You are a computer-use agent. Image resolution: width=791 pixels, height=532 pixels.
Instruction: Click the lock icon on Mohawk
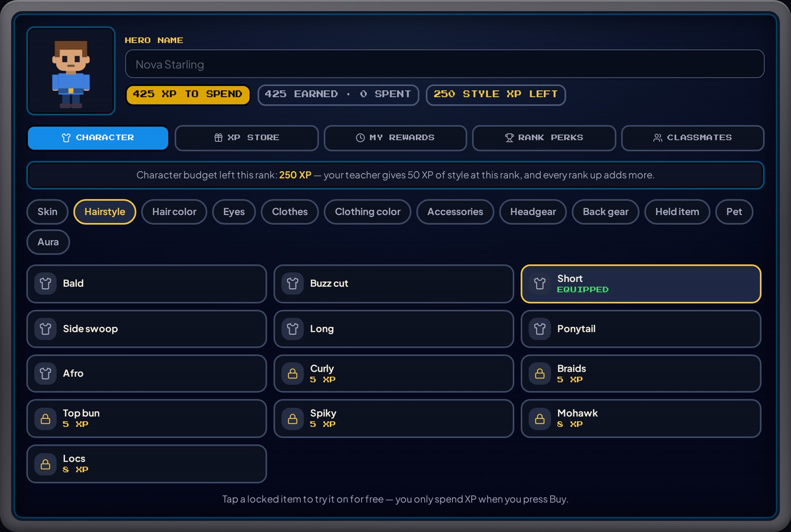pos(540,418)
